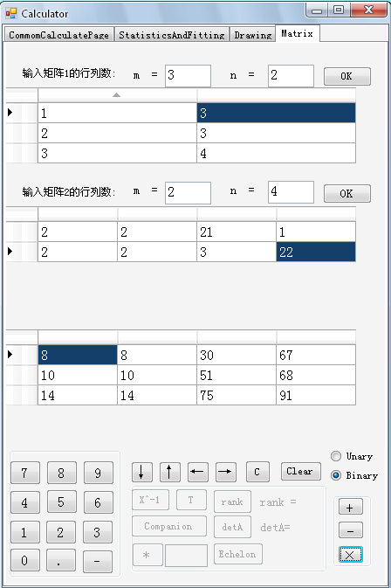
Task: Click the C button beside arrows
Action: (257, 472)
